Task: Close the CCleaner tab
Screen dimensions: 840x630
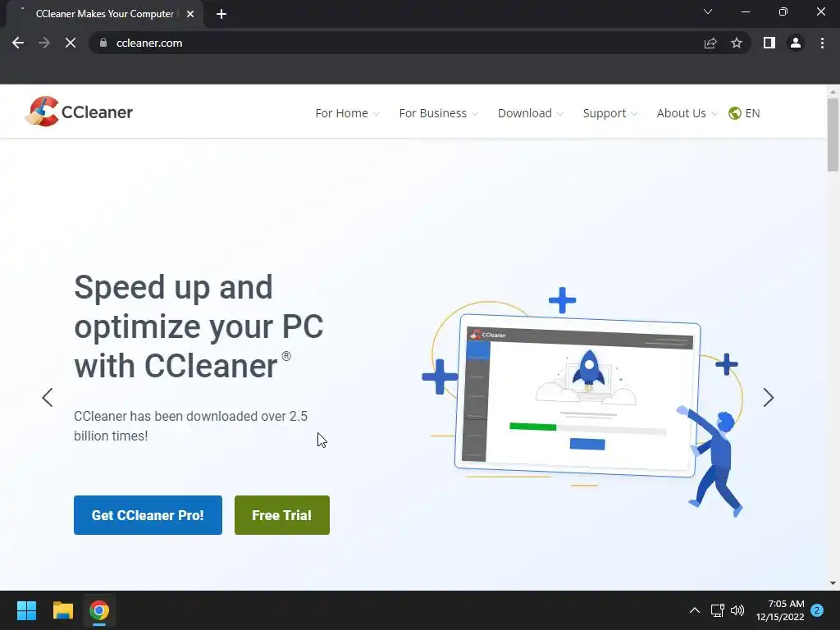Action: point(190,14)
